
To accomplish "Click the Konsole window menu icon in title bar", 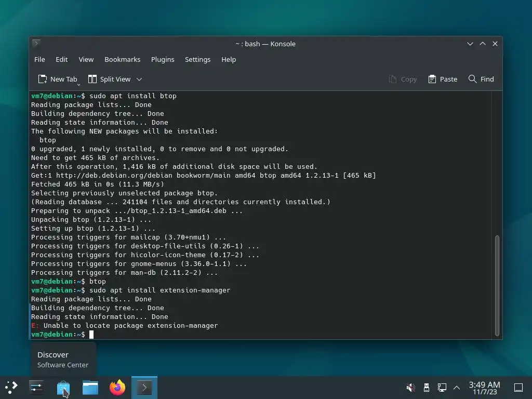I will [x=36, y=43].
